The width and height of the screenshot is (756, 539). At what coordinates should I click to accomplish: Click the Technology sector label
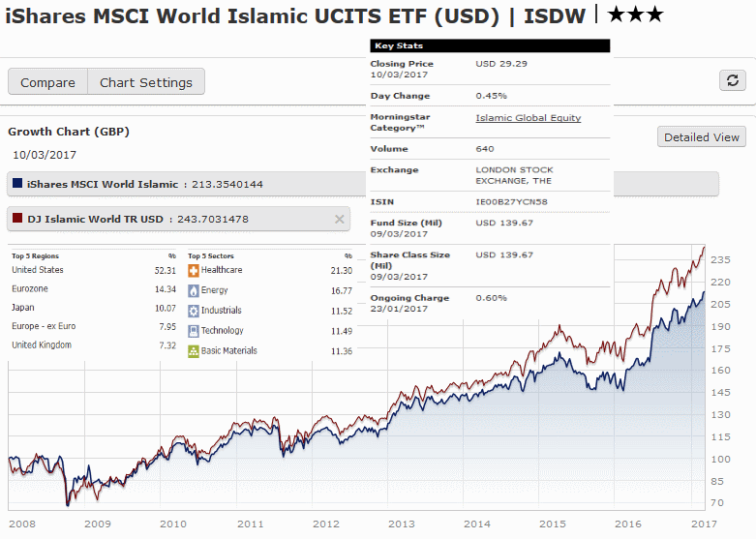pos(223,331)
